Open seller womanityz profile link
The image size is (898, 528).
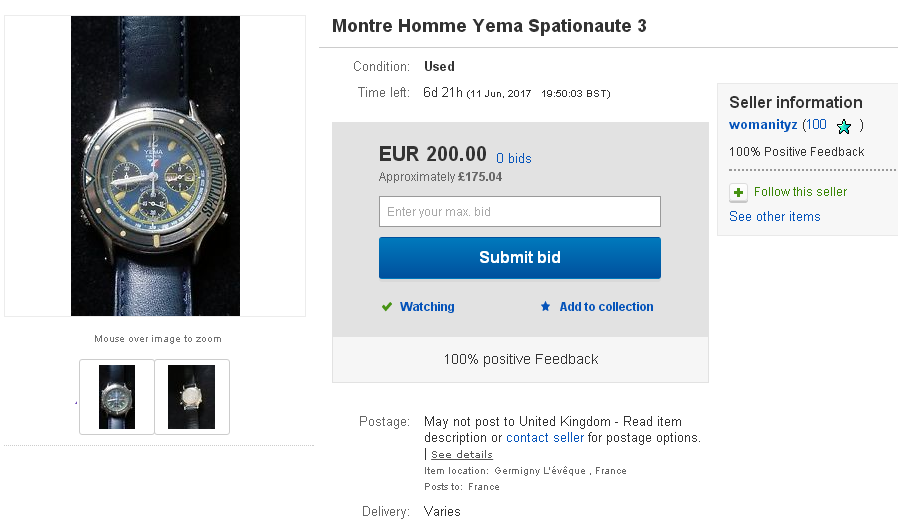(x=763, y=125)
